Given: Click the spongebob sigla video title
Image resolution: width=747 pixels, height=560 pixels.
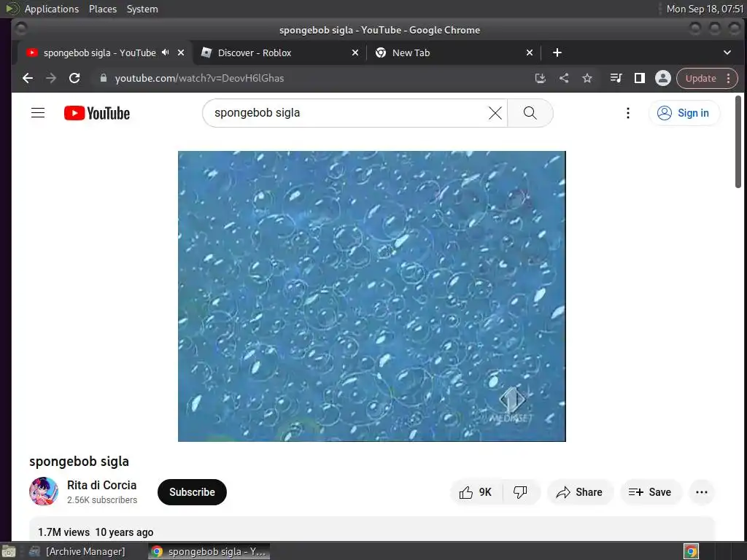Looking at the screenshot, I should click(79, 461).
